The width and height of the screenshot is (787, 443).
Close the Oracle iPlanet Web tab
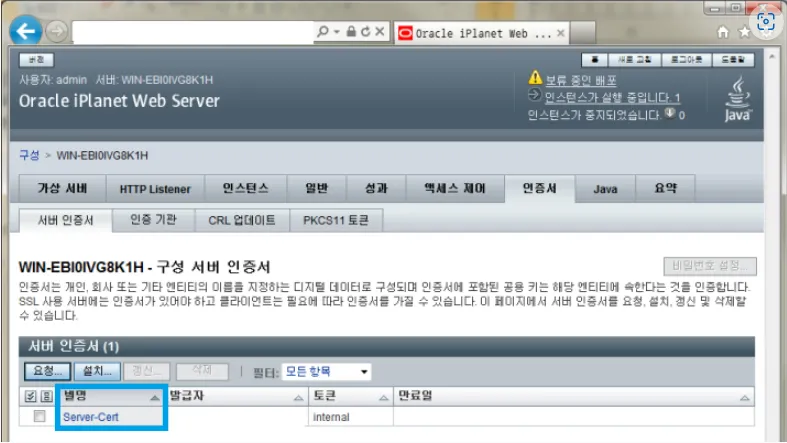[561, 34]
